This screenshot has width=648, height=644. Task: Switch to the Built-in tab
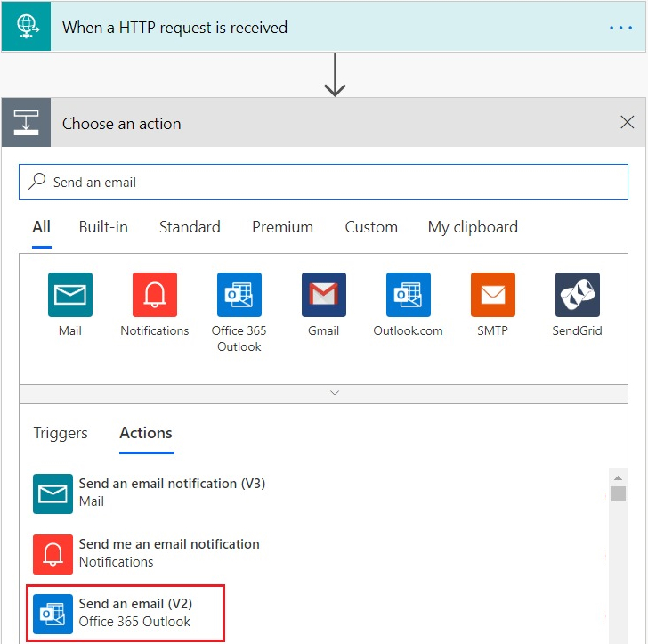pos(103,227)
